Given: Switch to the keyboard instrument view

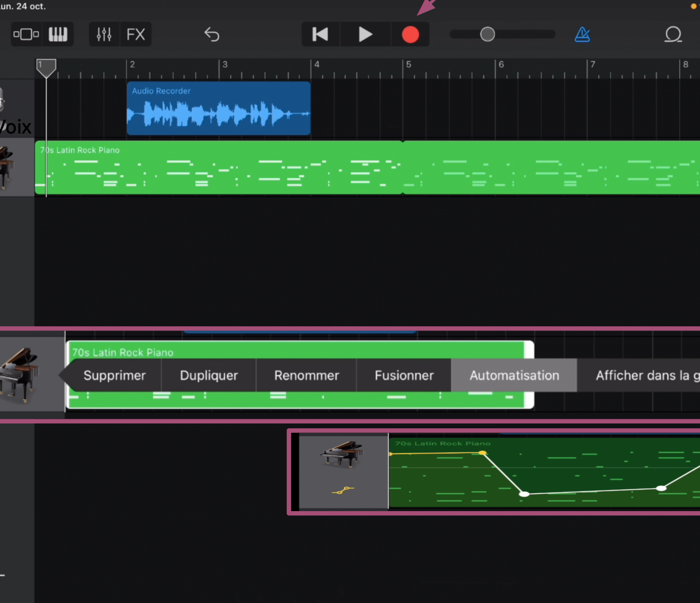Looking at the screenshot, I should 58,34.
